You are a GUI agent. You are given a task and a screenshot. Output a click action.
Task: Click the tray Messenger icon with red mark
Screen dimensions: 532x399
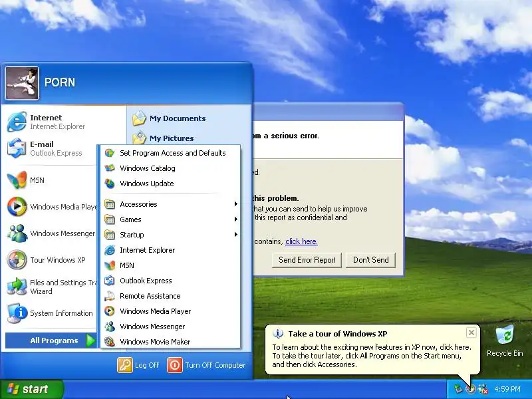483,389
